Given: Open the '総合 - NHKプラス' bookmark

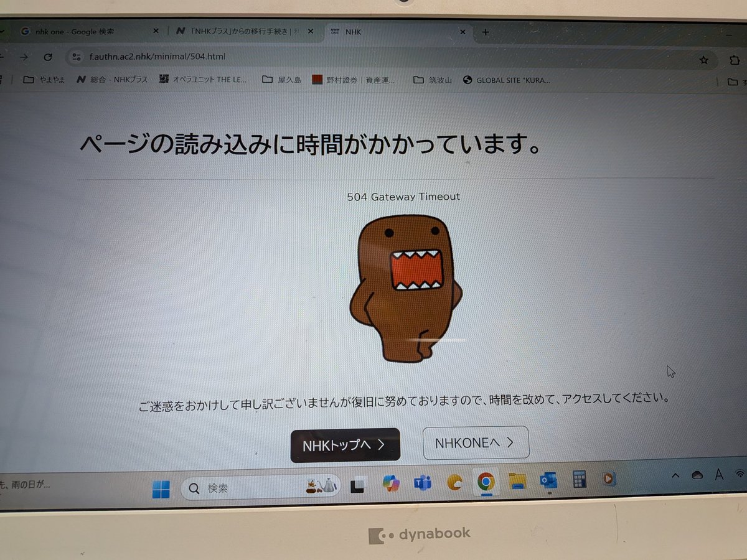Looking at the screenshot, I should [x=112, y=80].
